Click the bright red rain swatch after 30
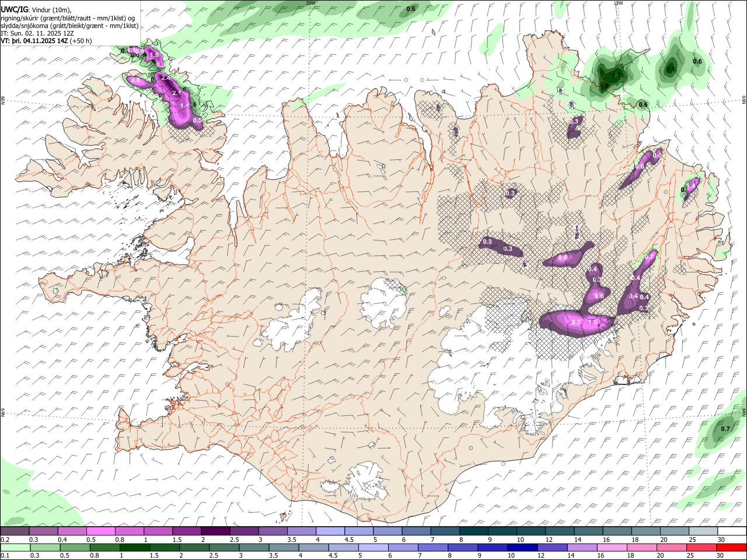Screen dimensions: 747x560 pos(732,548)
